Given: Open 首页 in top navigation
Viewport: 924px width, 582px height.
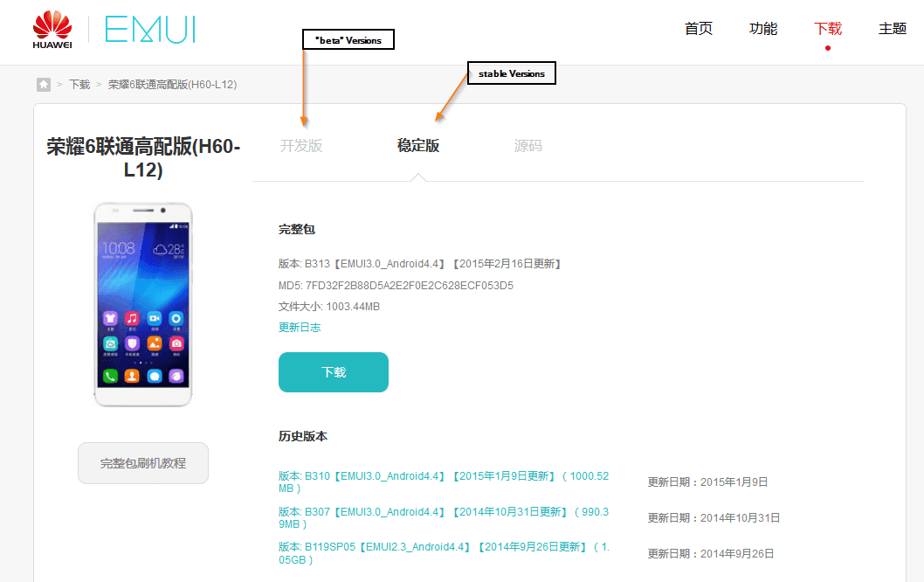Looking at the screenshot, I should (x=699, y=28).
